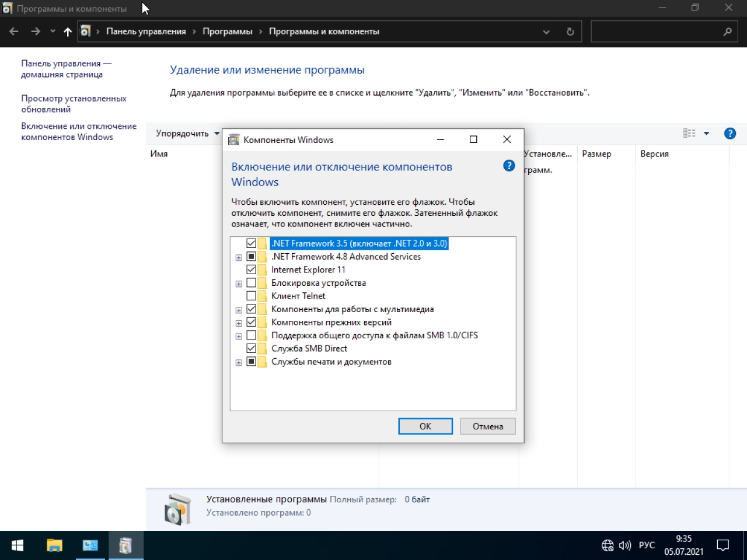Refresh the Programs and Features view
Image resolution: width=747 pixels, height=560 pixels.
[x=570, y=32]
